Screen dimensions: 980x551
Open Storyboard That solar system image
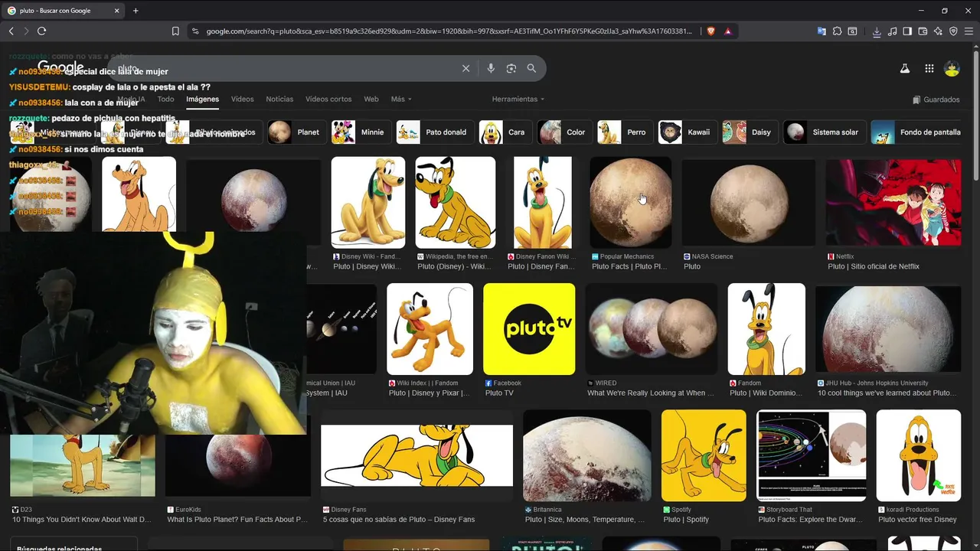[x=812, y=455]
